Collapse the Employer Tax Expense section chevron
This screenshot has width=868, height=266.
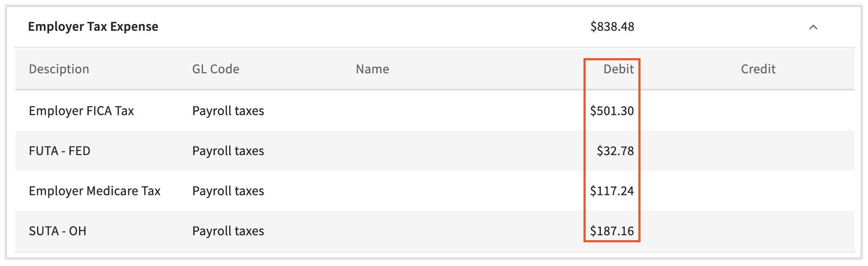813,27
